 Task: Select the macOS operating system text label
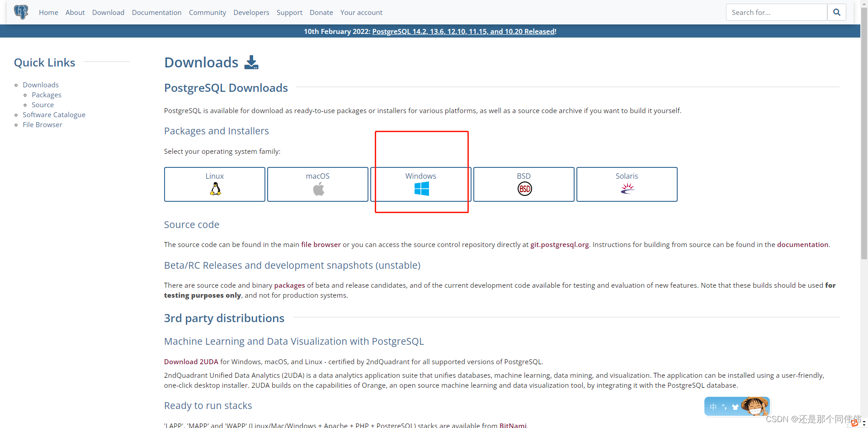318,176
